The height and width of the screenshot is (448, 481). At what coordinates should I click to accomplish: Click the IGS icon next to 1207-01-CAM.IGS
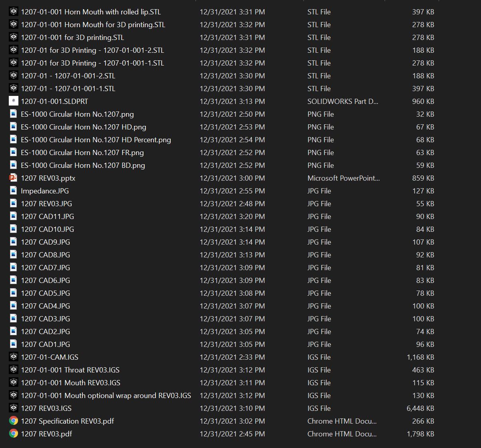pos(13,357)
